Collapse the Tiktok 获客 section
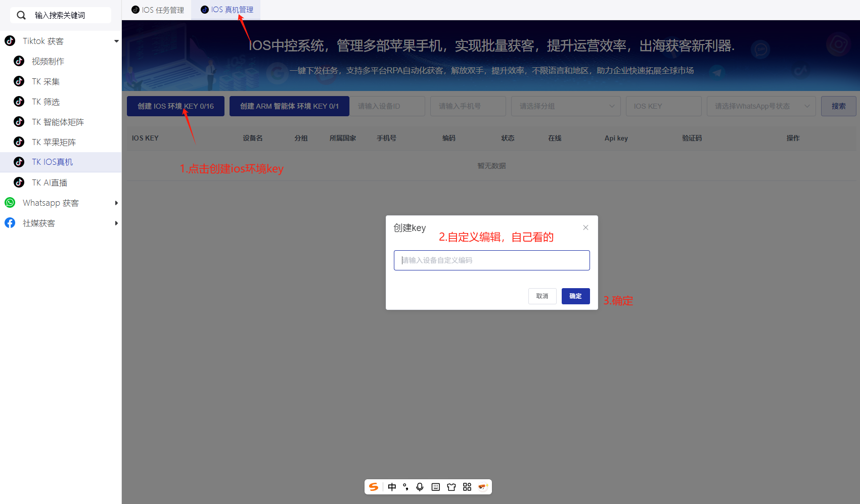Image resolution: width=860 pixels, height=504 pixels. tap(116, 41)
